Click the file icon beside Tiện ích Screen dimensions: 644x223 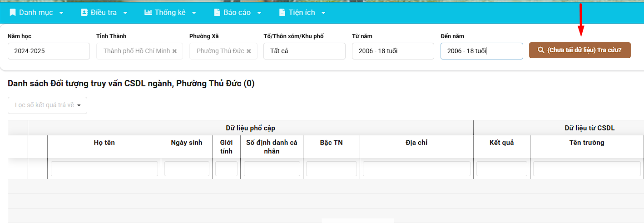pos(282,13)
